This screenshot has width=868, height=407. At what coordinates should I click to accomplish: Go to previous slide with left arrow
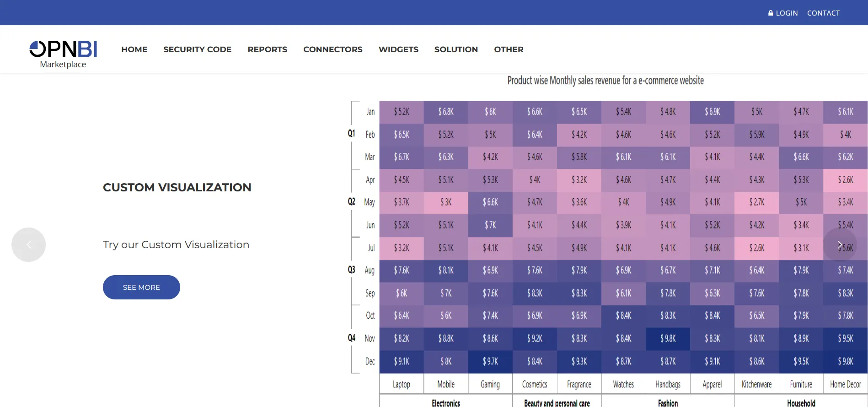point(28,244)
